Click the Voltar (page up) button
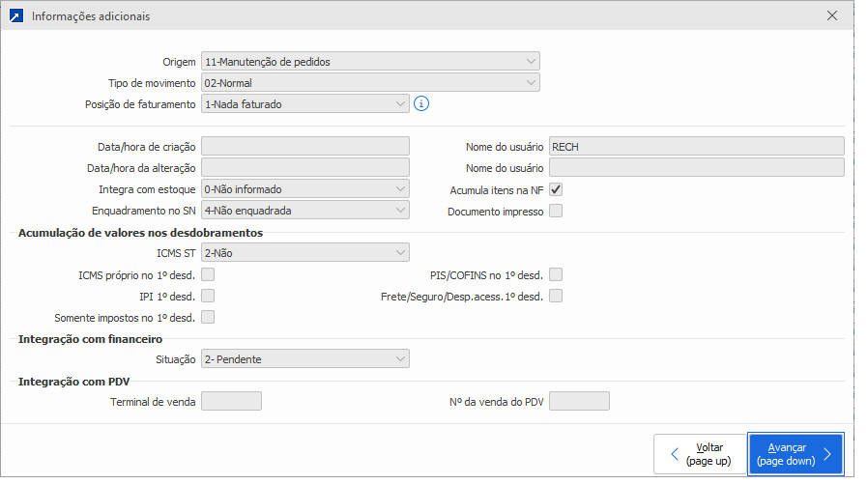 pyautogui.click(x=699, y=454)
